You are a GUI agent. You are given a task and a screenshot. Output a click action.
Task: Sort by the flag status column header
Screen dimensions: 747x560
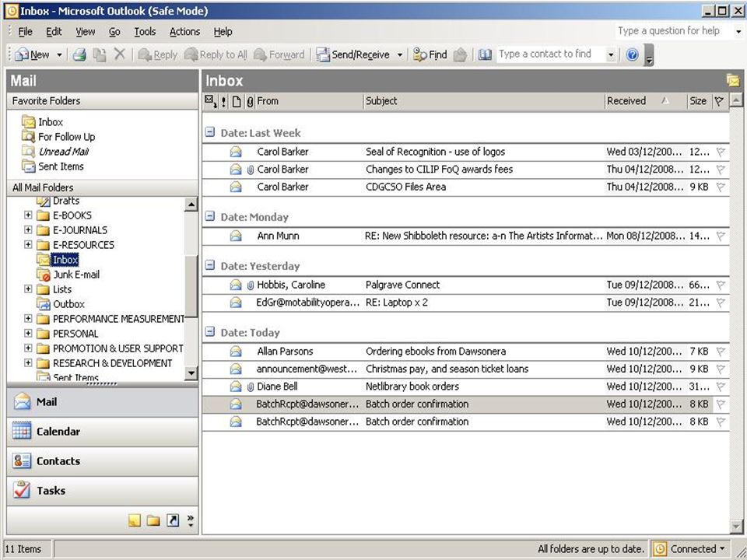pyautogui.click(x=719, y=101)
